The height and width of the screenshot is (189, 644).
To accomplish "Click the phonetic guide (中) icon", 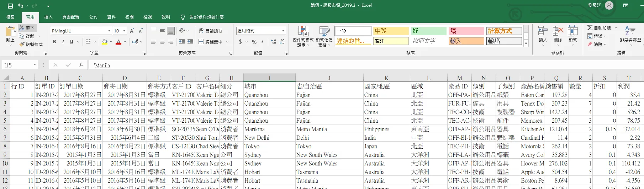I will (135, 42).
